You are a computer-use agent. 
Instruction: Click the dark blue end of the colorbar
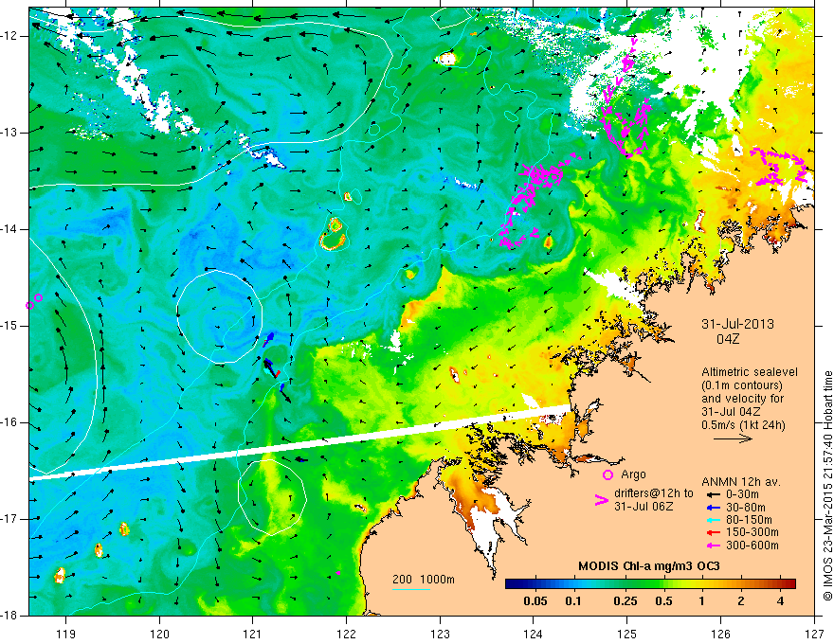click(512, 584)
